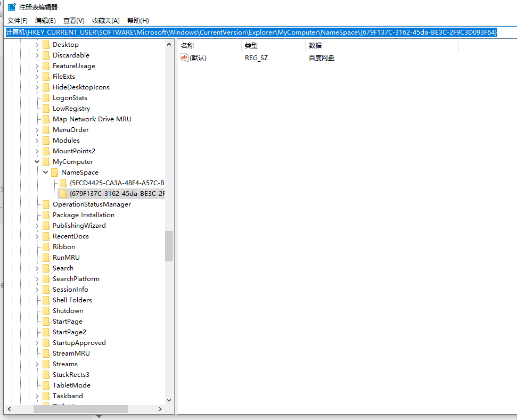Screen dimensions: 517x420
Task: Click the Shutdown key folder icon
Action: (x=45, y=310)
